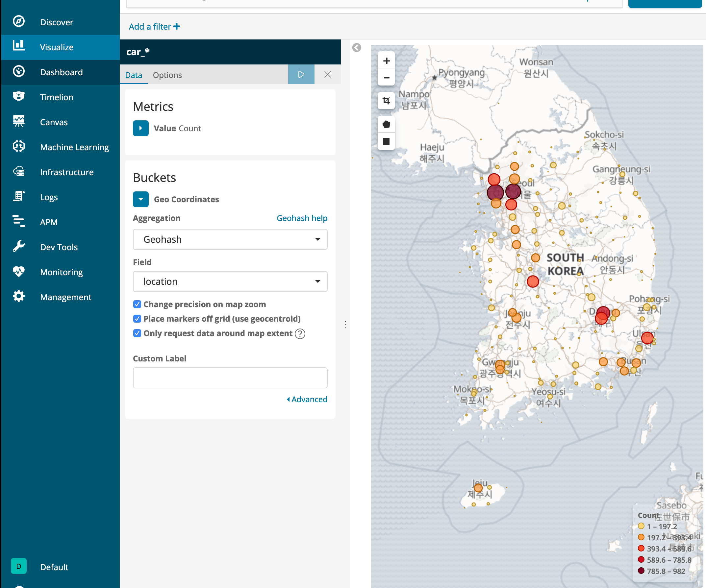Image resolution: width=706 pixels, height=588 pixels.
Task: Click the Custom Label input field
Action: click(230, 378)
